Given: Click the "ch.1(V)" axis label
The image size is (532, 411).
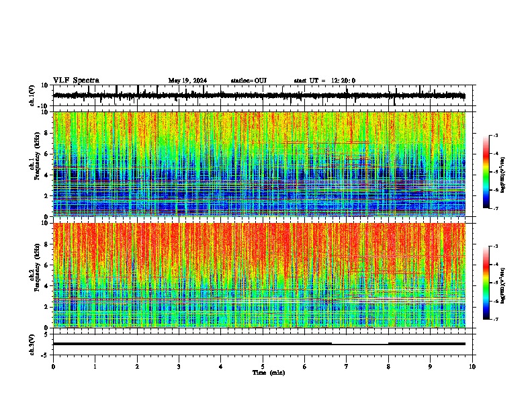Looking at the screenshot, I should [x=32, y=95].
